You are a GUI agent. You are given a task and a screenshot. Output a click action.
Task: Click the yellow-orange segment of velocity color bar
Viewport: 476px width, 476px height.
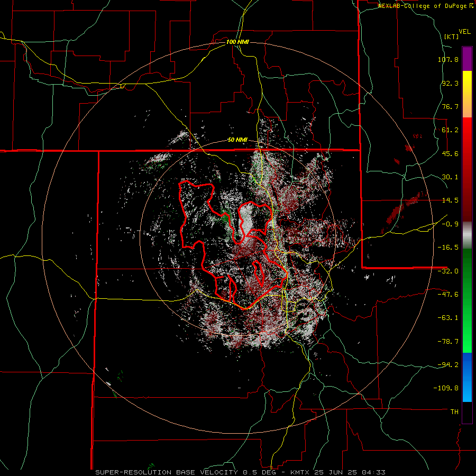pos(467,94)
